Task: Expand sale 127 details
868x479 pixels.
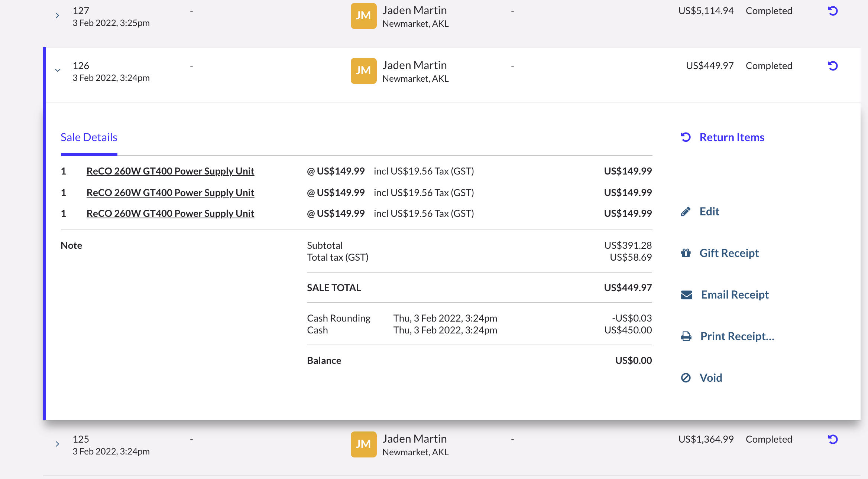Action: (57, 16)
